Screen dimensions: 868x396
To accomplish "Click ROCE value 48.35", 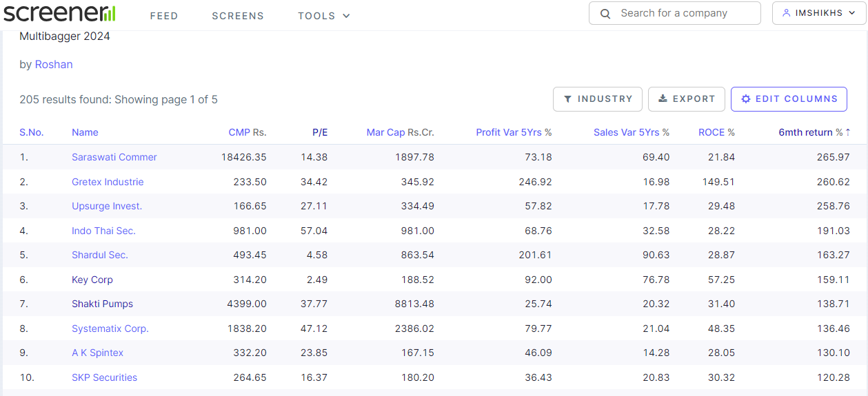I will pos(722,329).
